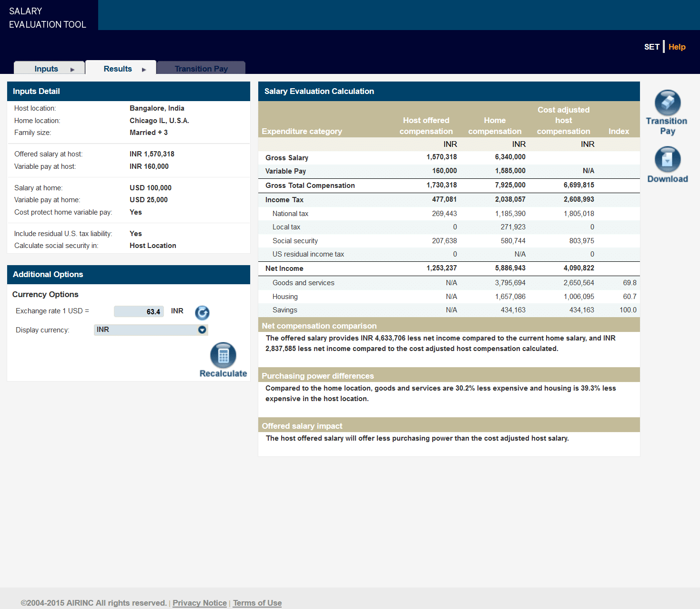
Task: Select host Net Income value 1,253,237
Action: (441, 268)
